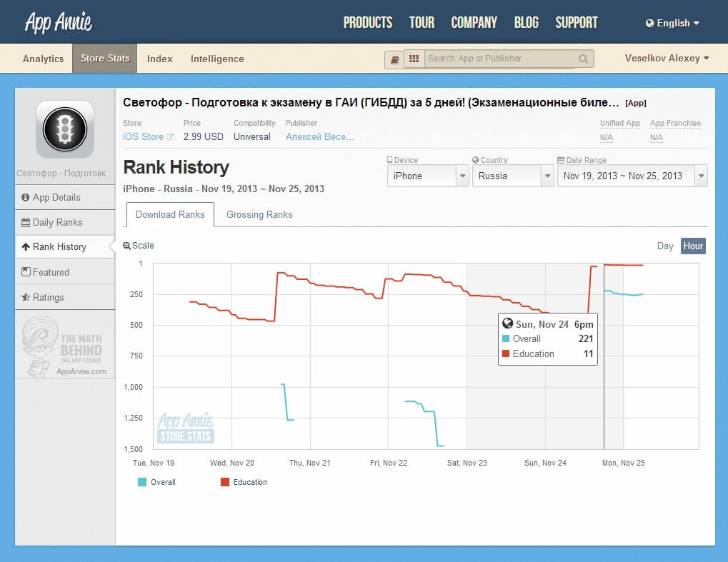Expand the Veselkov Alexey account menu

(667, 58)
